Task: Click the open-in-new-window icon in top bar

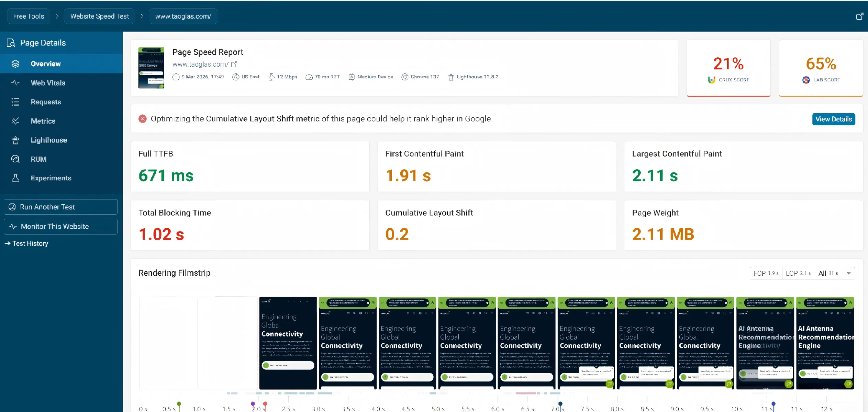Action: click(859, 16)
